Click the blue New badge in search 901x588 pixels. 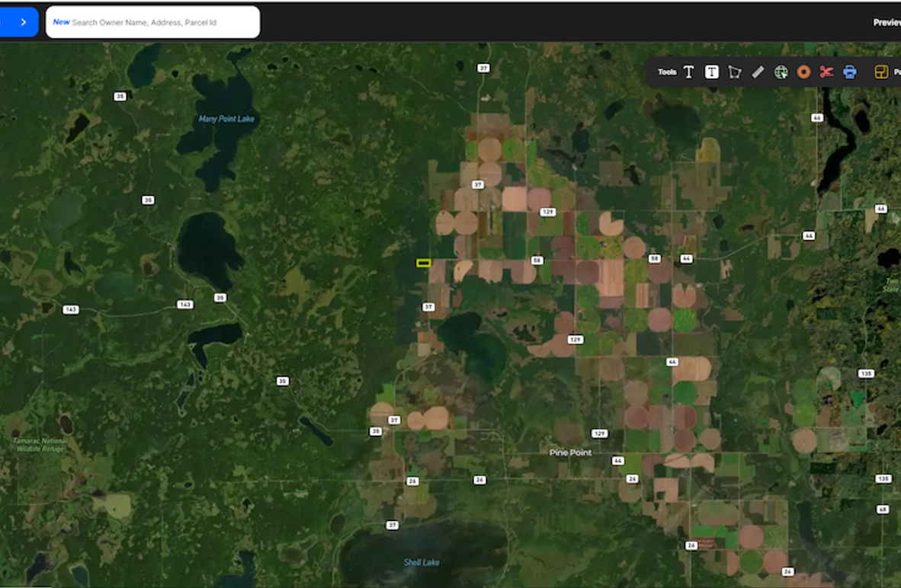coord(61,22)
